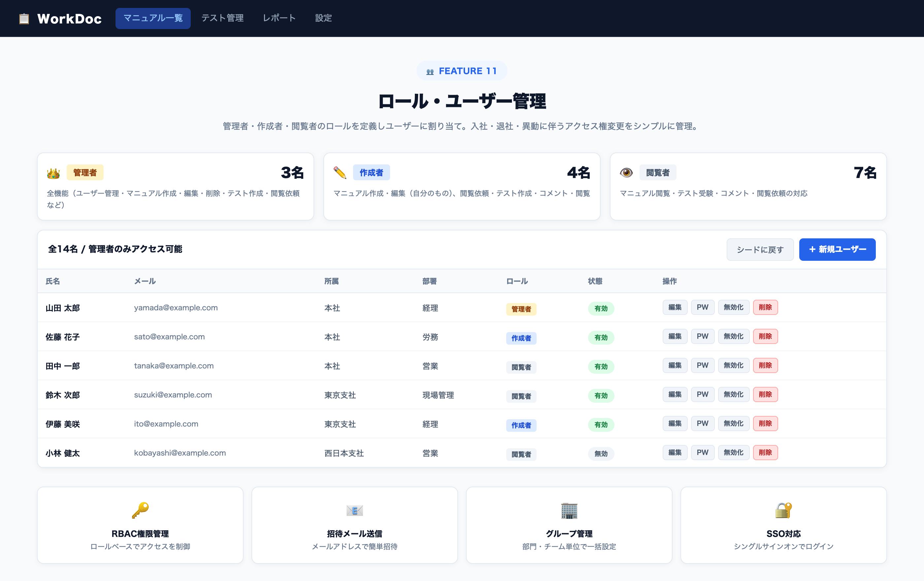Go to 設定 in top navigation
This screenshot has height=581, width=924.
pos(323,18)
